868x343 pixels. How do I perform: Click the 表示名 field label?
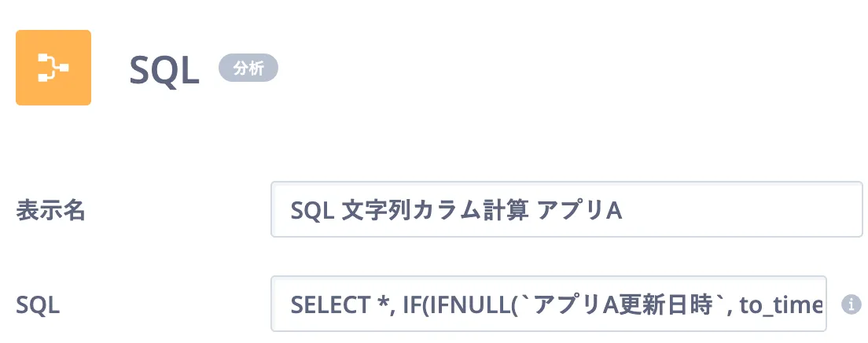pyautogui.click(x=50, y=210)
